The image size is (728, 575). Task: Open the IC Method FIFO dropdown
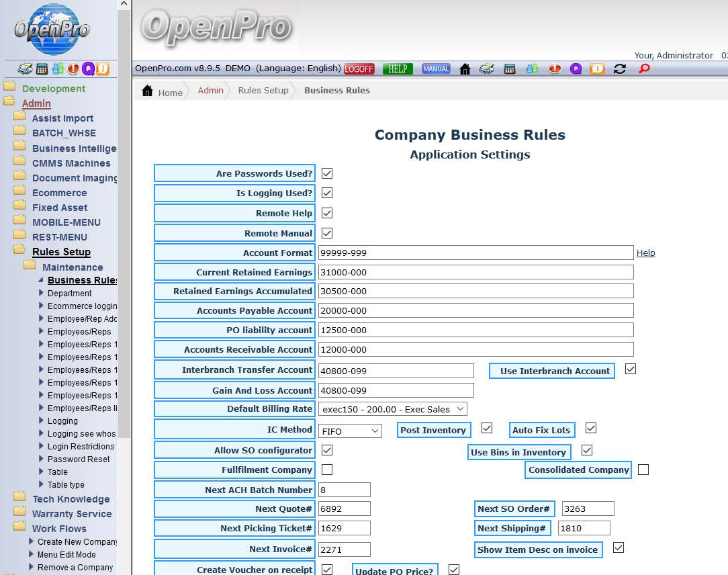[350, 431]
